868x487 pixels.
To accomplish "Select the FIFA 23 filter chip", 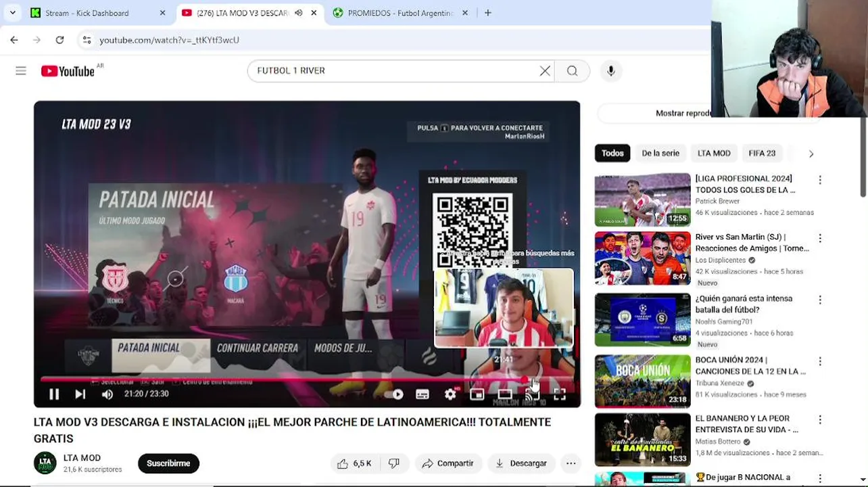I will 762,154.
